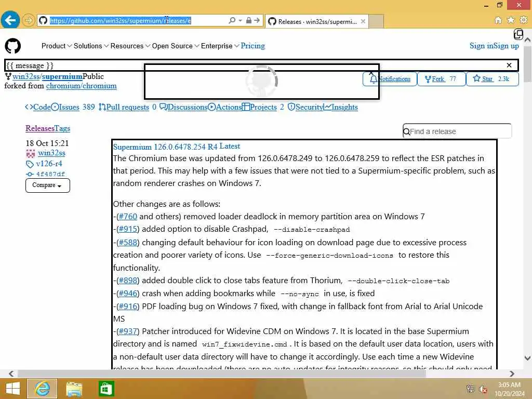The height and width of the screenshot is (399, 532).
Task: Open win32ss author profile link under date
Action: point(51,153)
